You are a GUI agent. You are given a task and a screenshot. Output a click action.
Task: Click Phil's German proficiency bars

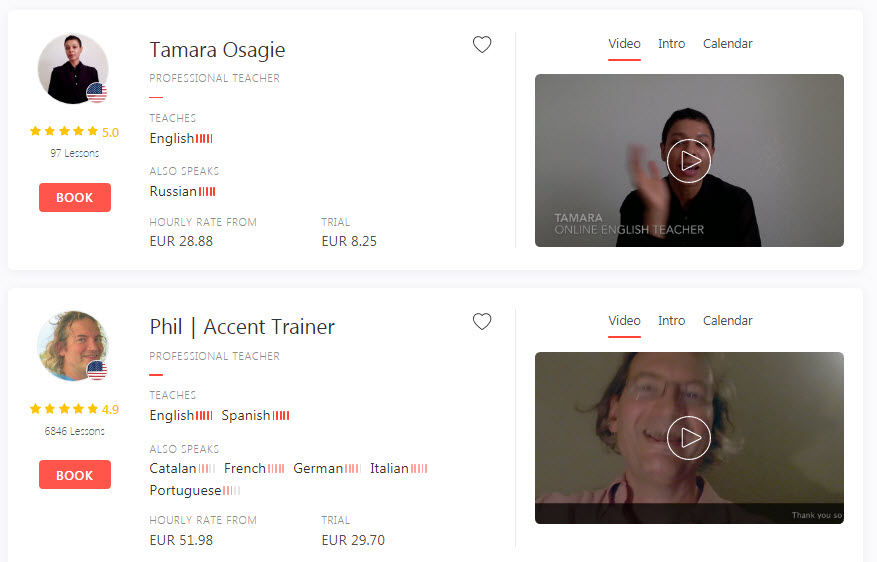[x=353, y=469]
